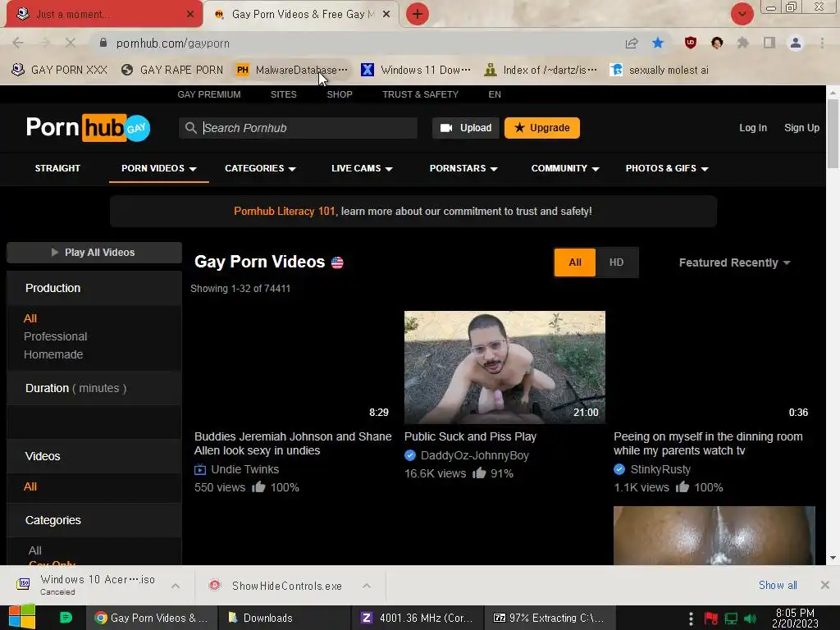Stop loading the current page
Viewport: 840px width, 630px height.
pos(71,43)
